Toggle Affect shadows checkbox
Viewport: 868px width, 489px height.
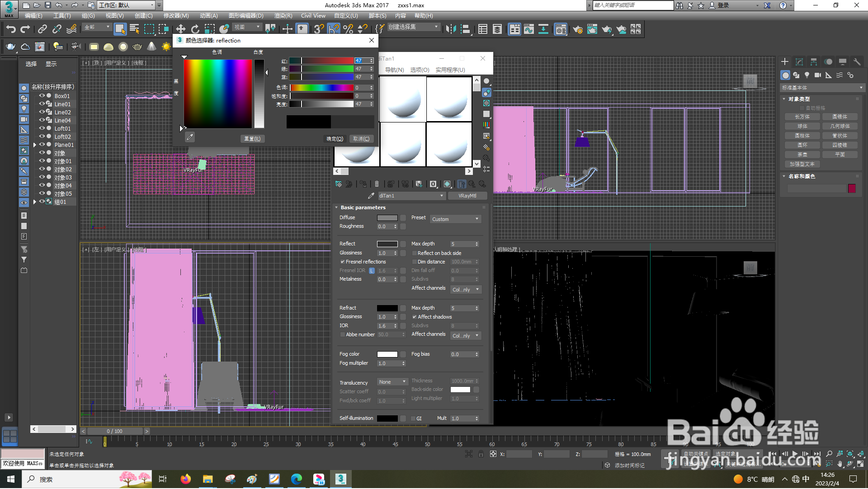(x=414, y=317)
